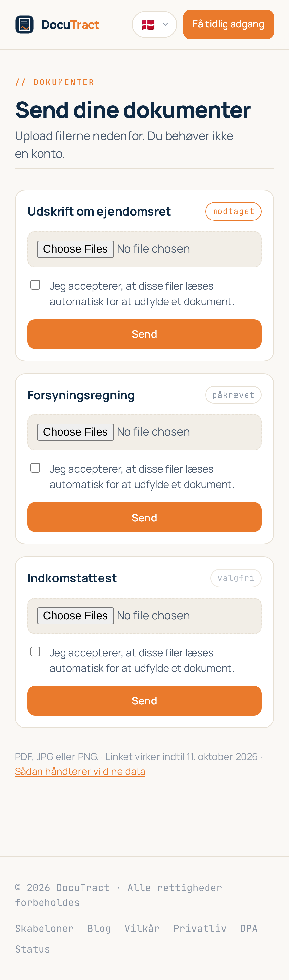Screen dimensions: 289x980
Task: Enable the consent checkbox under Forsyningsregning
Action: [x=35, y=468]
